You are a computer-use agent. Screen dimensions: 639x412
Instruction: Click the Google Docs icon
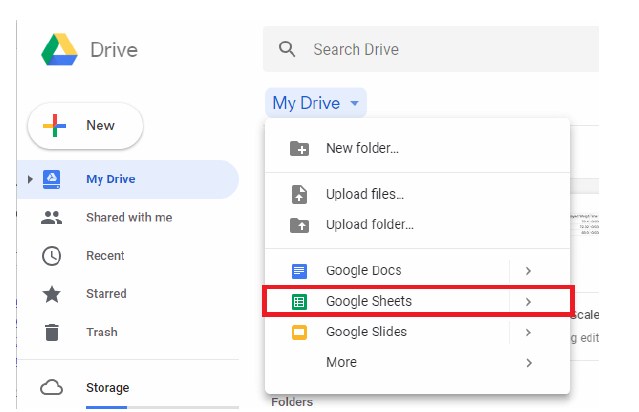300,271
